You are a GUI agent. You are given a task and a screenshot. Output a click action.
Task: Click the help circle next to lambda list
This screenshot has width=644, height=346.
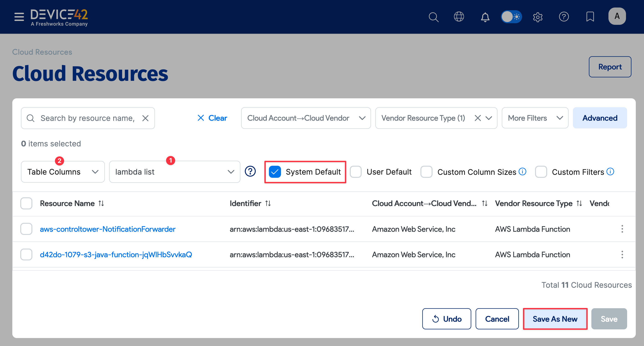pos(250,171)
